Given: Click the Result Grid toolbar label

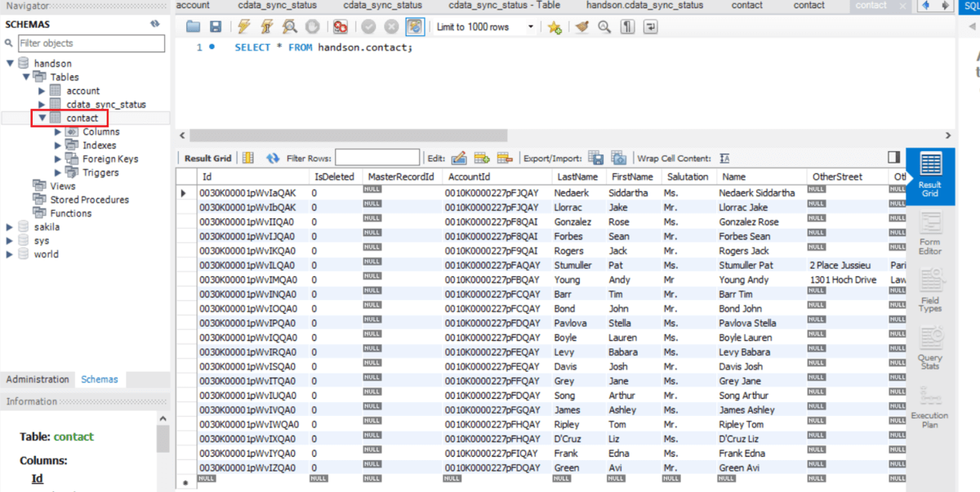Looking at the screenshot, I should (208, 159).
